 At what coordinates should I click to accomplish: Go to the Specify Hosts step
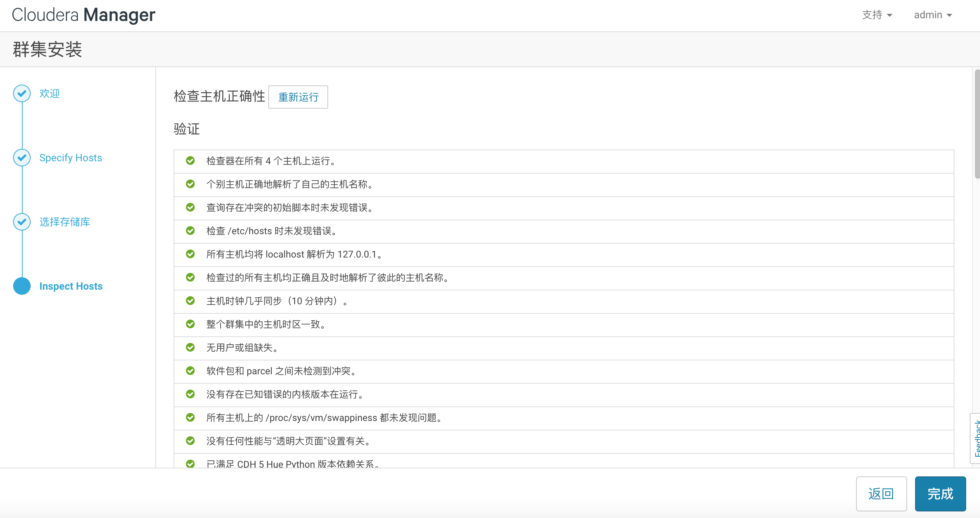tap(70, 158)
